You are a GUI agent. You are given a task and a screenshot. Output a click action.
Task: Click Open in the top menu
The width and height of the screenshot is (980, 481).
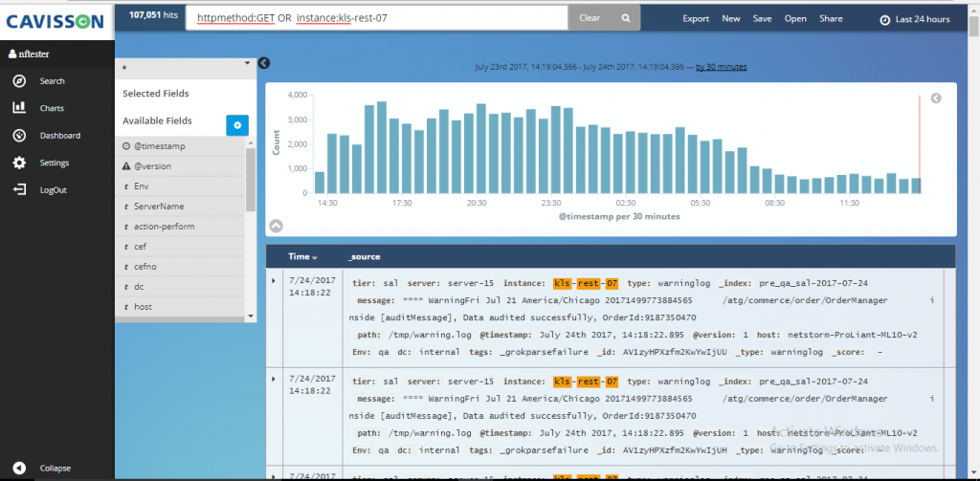pyautogui.click(x=795, y=19)
